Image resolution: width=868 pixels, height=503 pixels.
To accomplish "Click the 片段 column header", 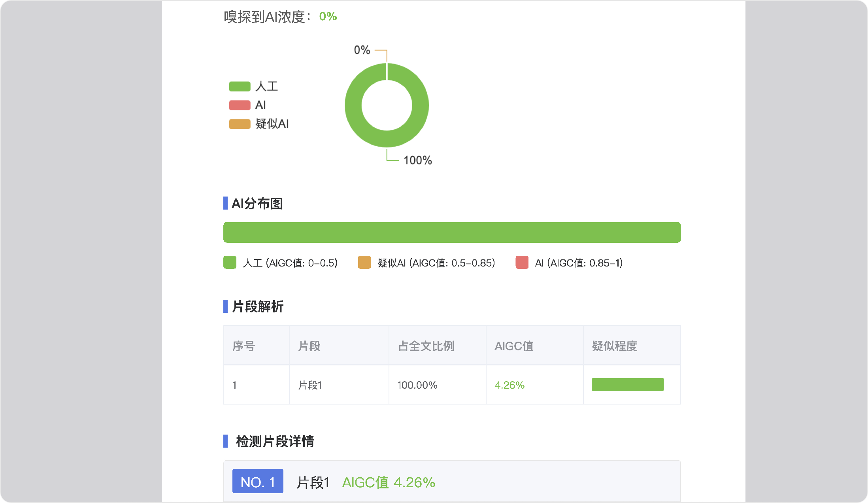I will pos(309,346).
